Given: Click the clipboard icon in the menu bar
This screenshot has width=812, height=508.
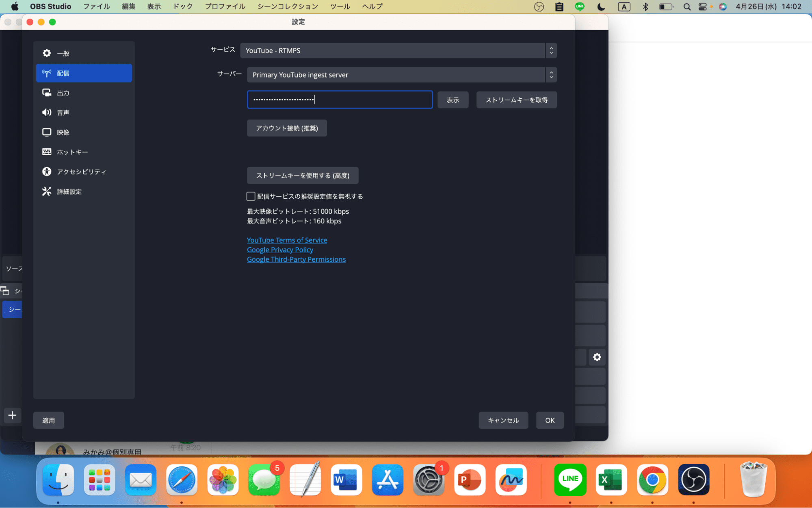Looking at the screenshot, I should pyautogui.click(x=559, y=7).
